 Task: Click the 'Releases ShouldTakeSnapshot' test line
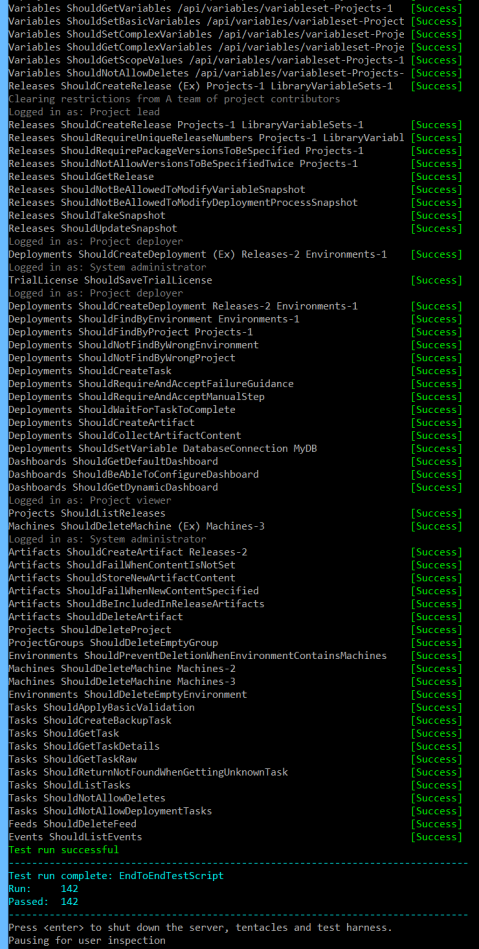pyautogui.click(x=87, y=215)
